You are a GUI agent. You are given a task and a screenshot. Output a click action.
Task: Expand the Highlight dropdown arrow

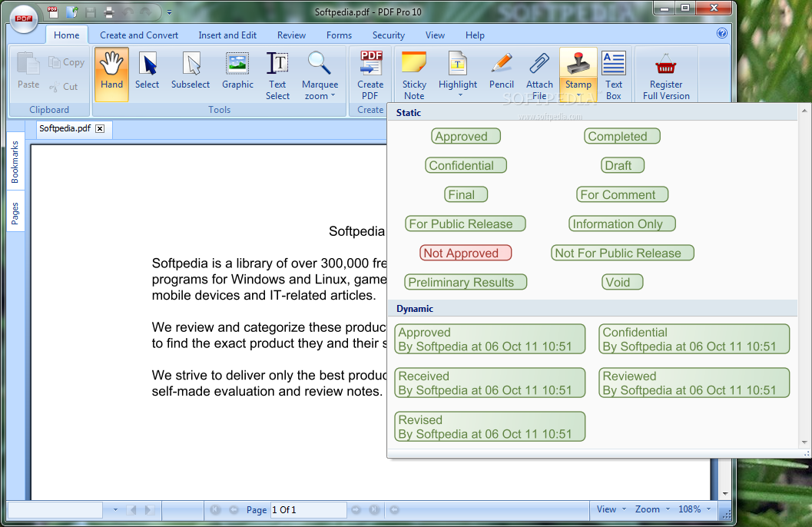click(460, 95)
